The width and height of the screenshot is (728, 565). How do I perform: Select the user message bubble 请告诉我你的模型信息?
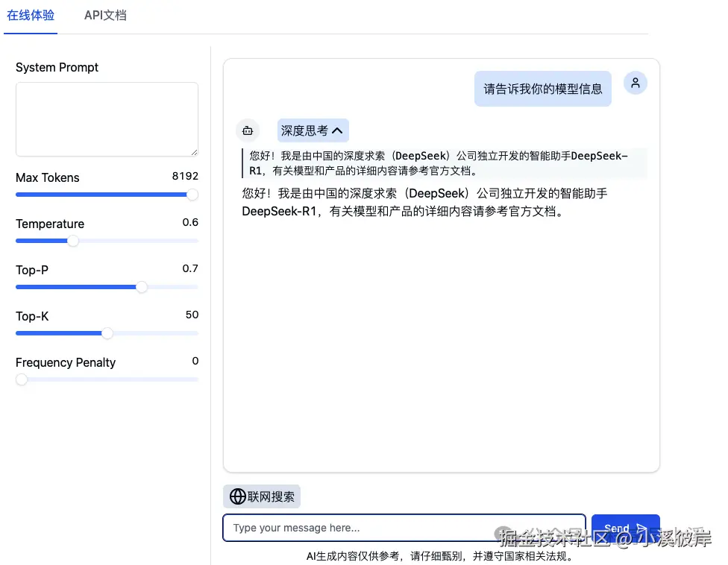[542, 88]
